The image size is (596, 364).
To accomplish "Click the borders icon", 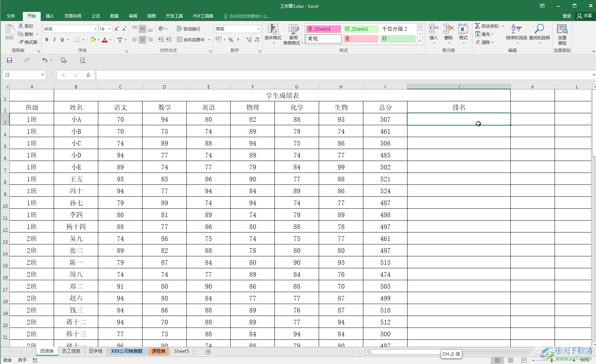I will (78, 40).
